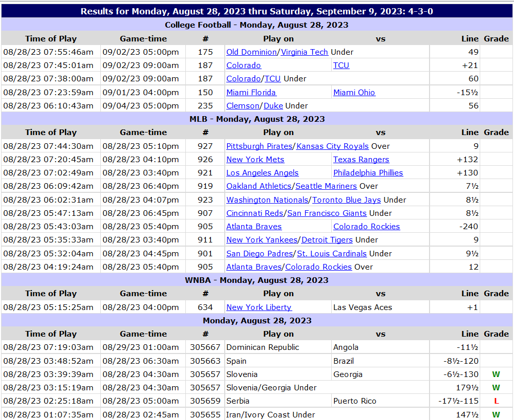Viewport: 514px width, 420px height.
Task: Click the 179½ line value
Action: pos(467,388)
